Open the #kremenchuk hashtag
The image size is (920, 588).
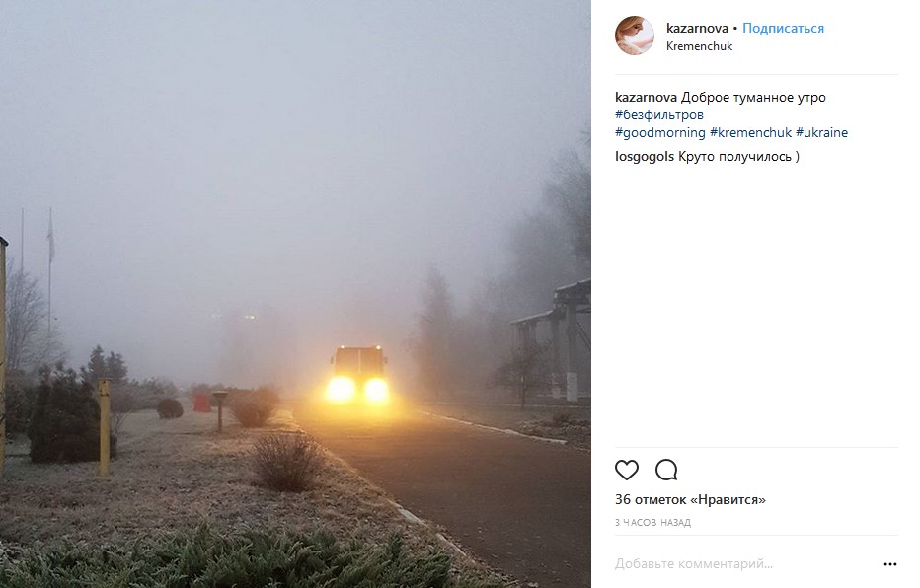click(x=750, y=133)
